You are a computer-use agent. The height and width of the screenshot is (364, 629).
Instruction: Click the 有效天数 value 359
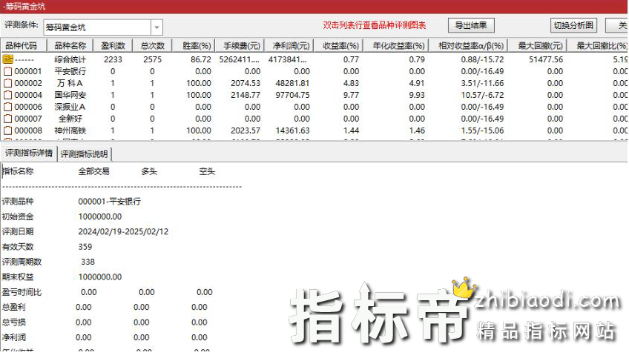point(85,247)
